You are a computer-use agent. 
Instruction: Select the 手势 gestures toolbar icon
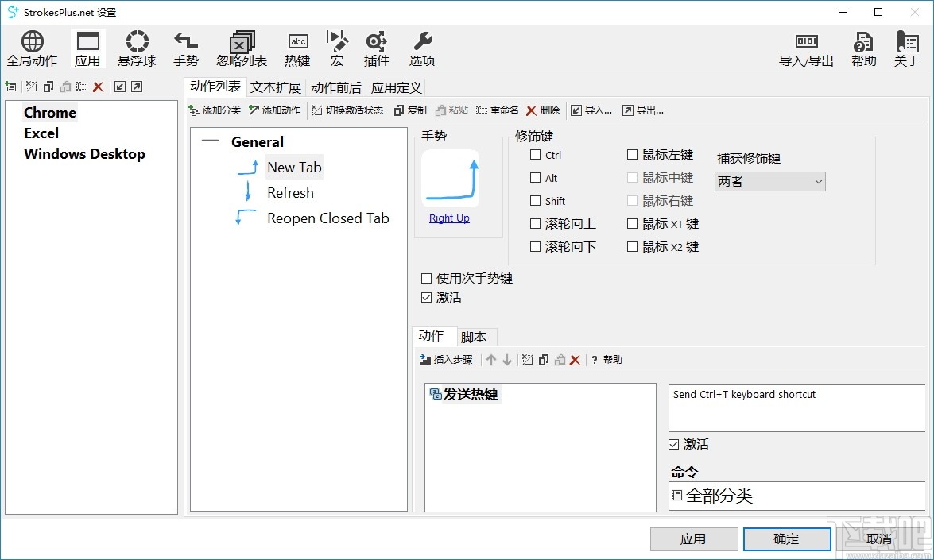click(x=185, y=48)
